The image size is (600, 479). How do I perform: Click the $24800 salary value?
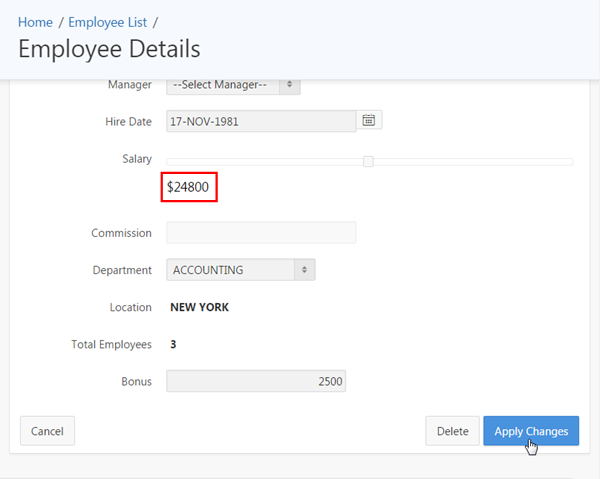[x=188, y=187]
